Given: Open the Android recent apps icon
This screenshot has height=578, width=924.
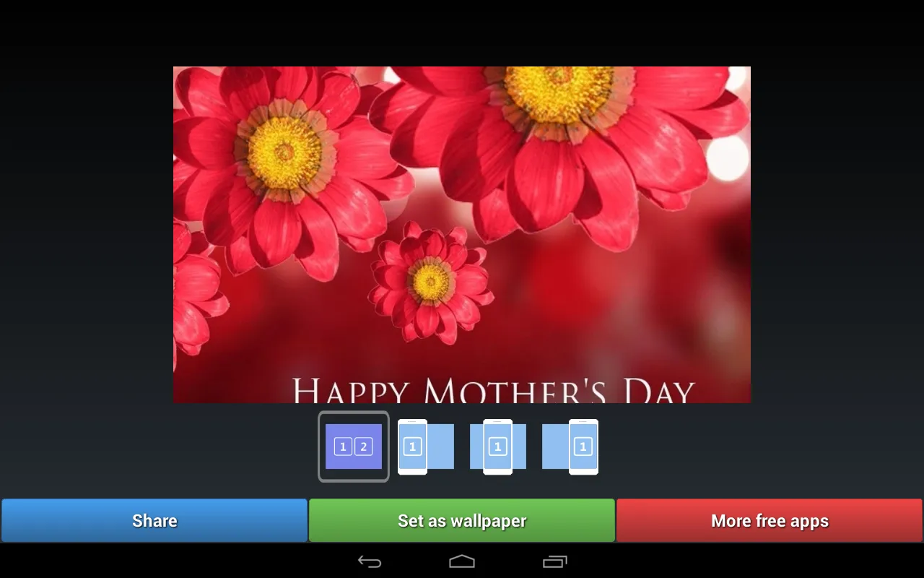Looking at the screenshot, I should tap(554, 561).
